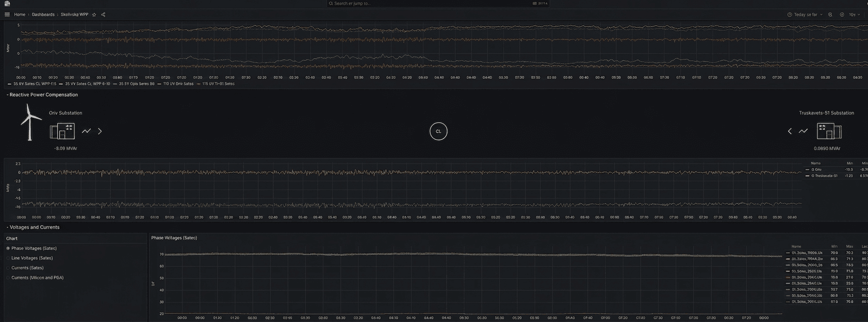Click color swatch of Q Truskavets-S1 series

click(807, 176)
